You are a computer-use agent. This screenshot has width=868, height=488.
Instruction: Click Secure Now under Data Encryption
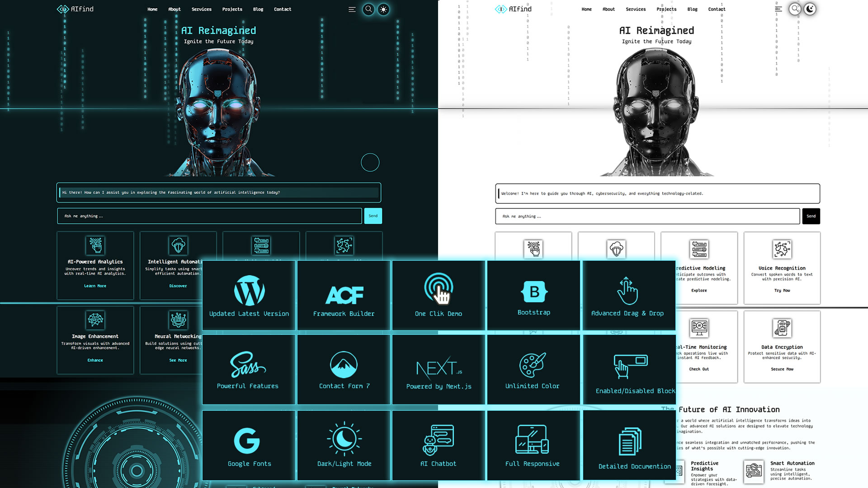[x=782, y=369]
